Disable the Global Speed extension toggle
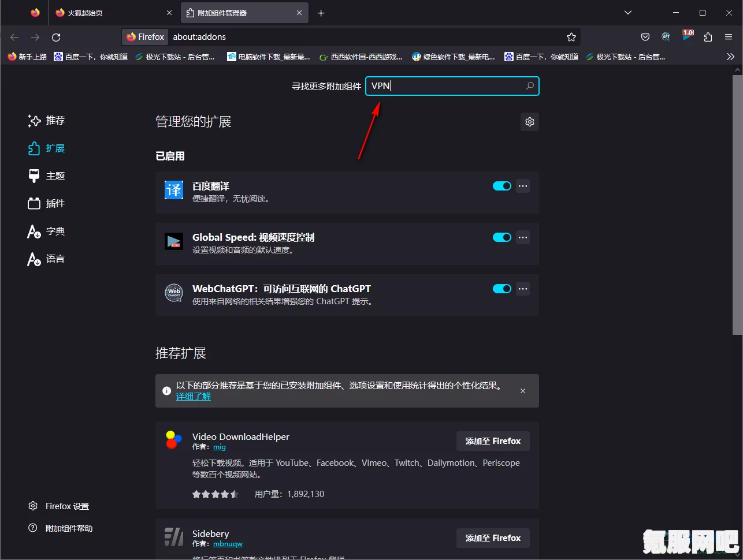 tap(502, 237)
